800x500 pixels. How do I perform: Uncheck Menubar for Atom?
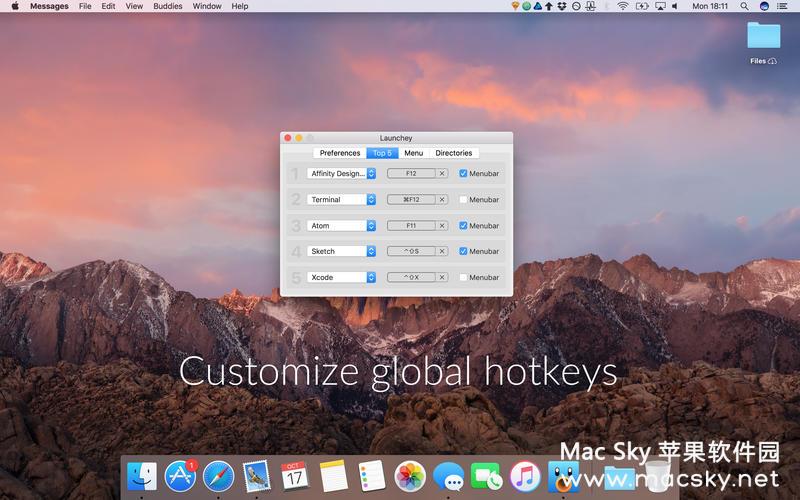tap(463, 226)
